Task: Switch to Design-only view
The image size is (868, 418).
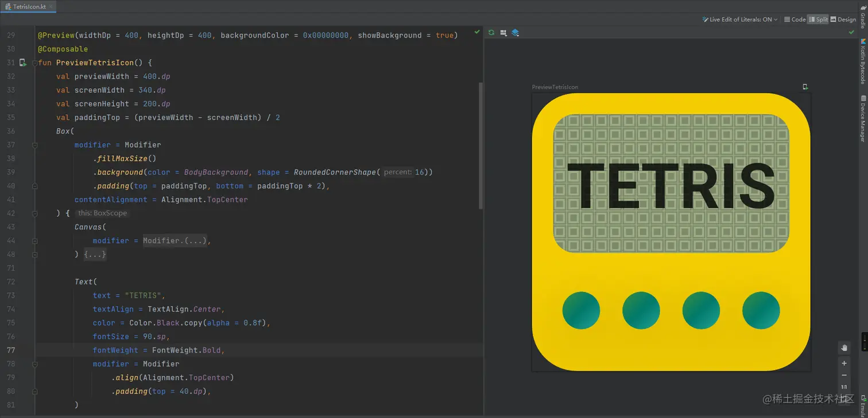Action: 843,19
